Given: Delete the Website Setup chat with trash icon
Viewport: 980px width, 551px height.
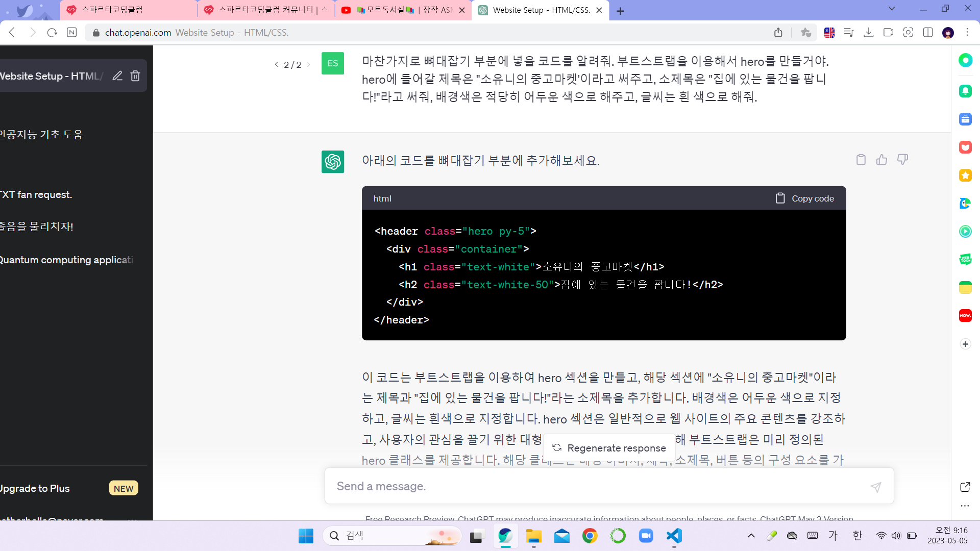Looking at the screenshot, I should tap(135, 76).
